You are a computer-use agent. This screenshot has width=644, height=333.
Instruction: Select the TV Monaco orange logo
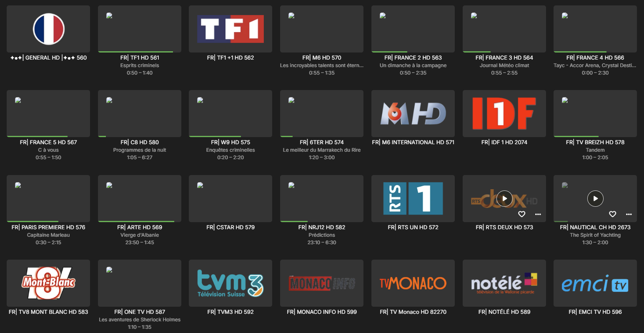[413, 283]
